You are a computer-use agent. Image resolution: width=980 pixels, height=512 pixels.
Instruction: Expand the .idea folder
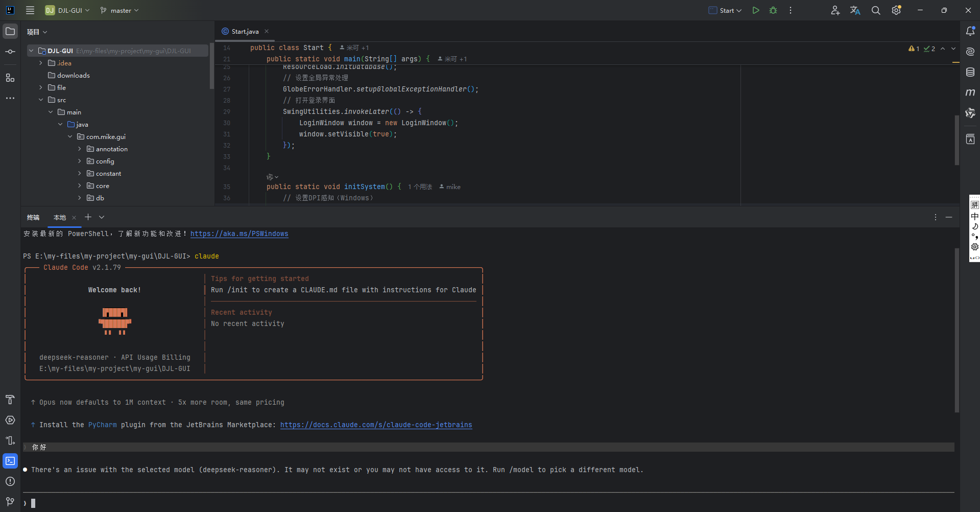click(41, 63)
